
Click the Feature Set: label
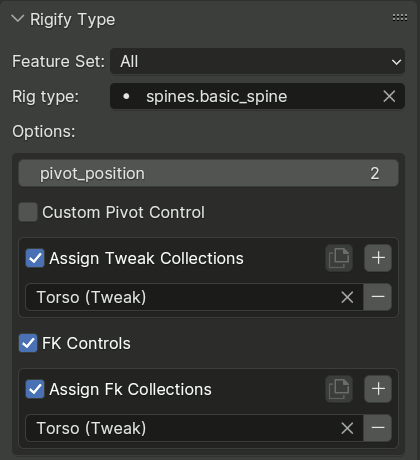tap(58, 61)
